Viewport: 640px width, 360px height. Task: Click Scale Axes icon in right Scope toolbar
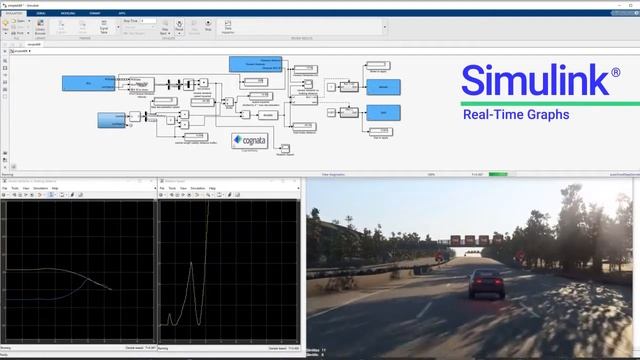[219, 195]
